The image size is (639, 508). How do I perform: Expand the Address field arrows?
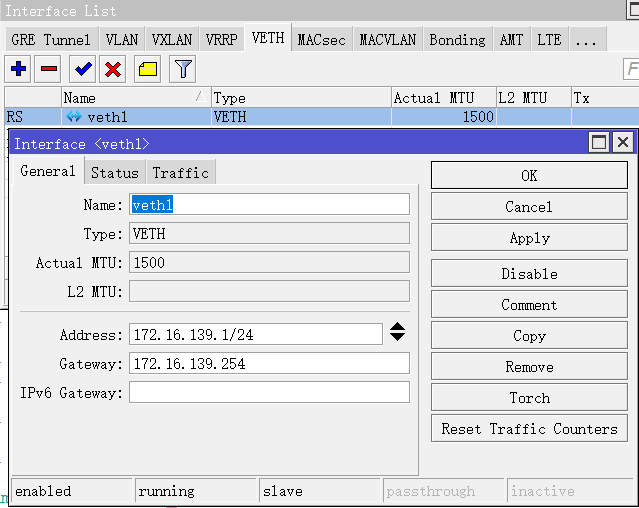coord(397,332)
